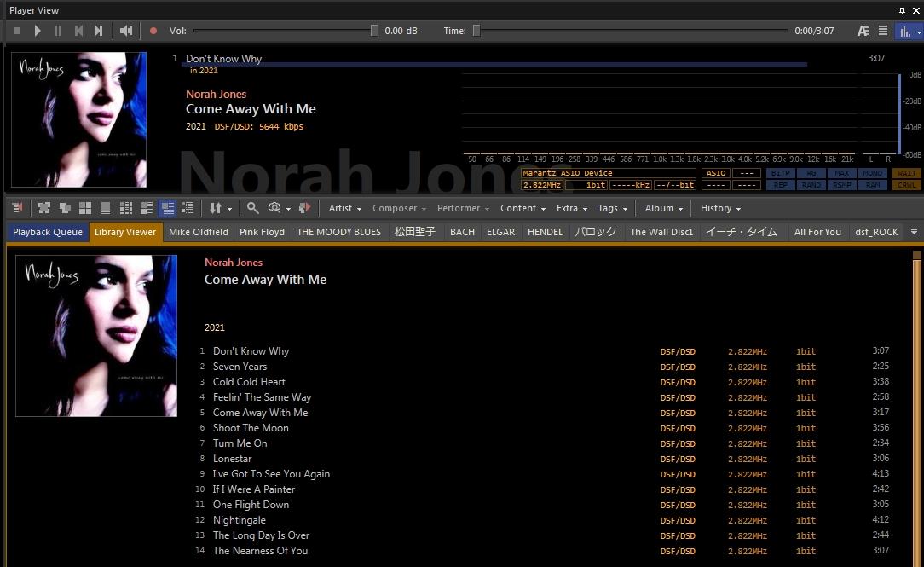
Task: Toggle the RAND random indicator
Action: click(x=811, y=184)
